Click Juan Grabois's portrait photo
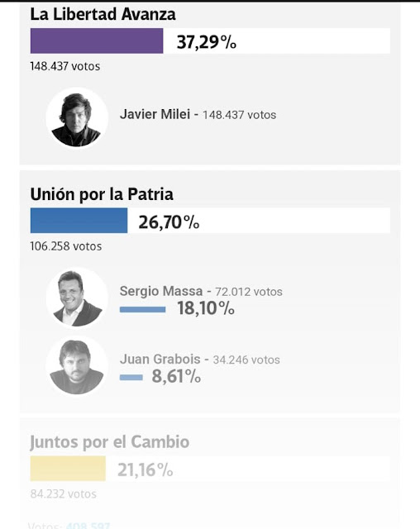The height and width of the screenshot is (529, 420). coord(77,366)
